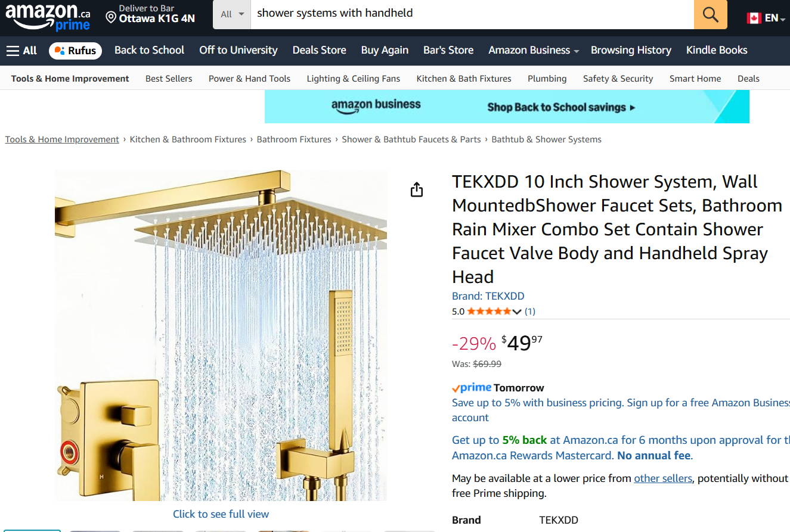Viewport: 790px width, 532px height.
Task: Expand the All search category dropdown
Action: pyautogui.click(x=232, y=14)
